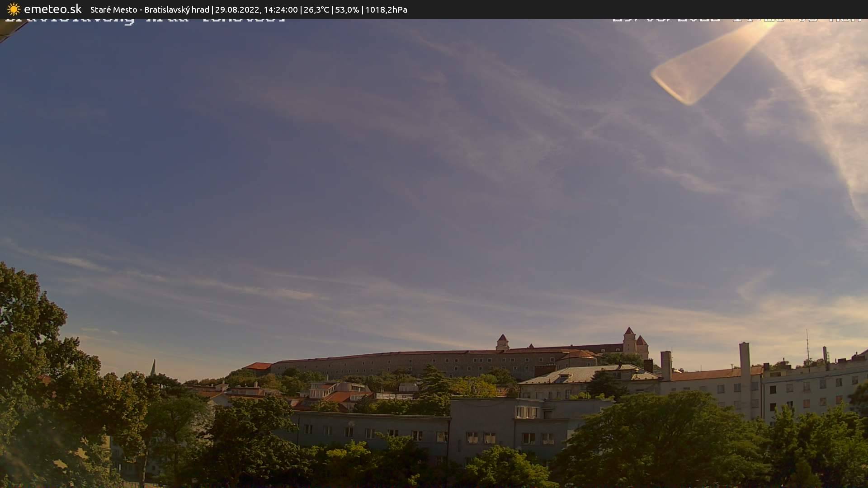Toggle the Bratislavský hrad watermark overlay
The height and width of the screenshot is (488, 868).
pyautogui.click(x=145, y=19)
